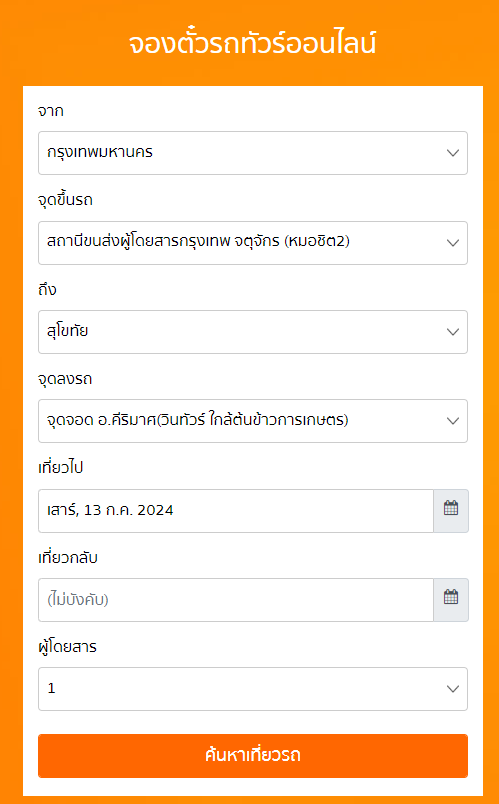This screenshot has height=804, width=499.
Task: Expand the จุดขึ้นรถ dropdown chevron
Action: click(452, 243)
